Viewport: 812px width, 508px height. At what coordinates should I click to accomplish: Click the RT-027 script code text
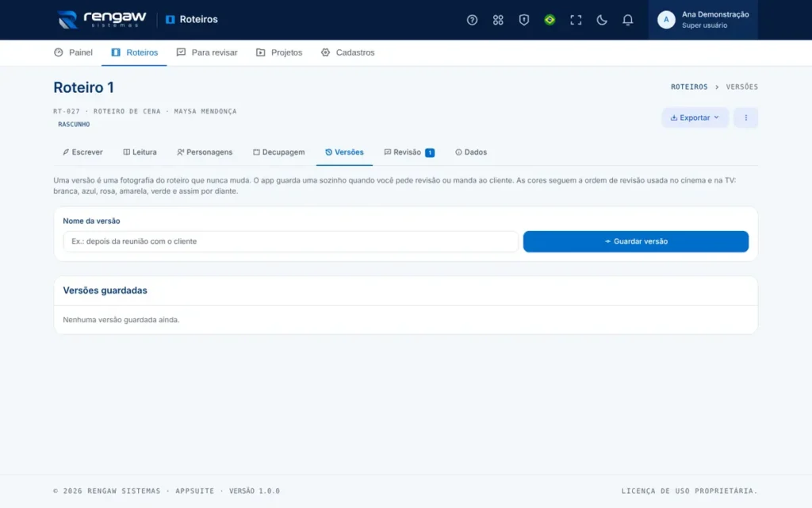tap(67, 111)
